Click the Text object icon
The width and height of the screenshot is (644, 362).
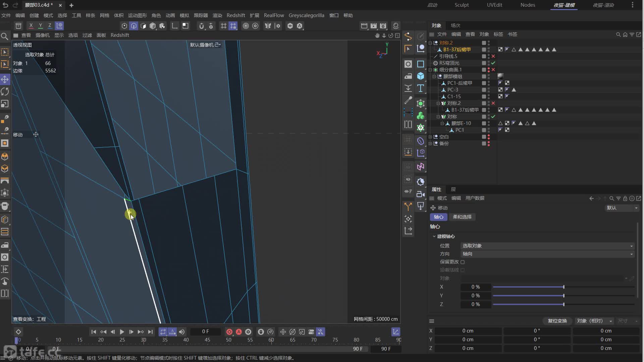[x=421, y=88]
